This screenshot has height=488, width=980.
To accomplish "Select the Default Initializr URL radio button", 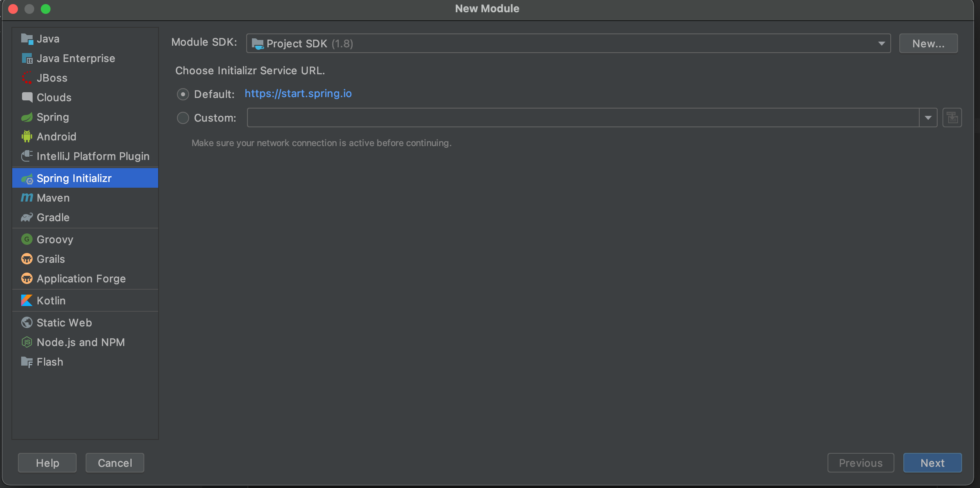I will [183, 94].
